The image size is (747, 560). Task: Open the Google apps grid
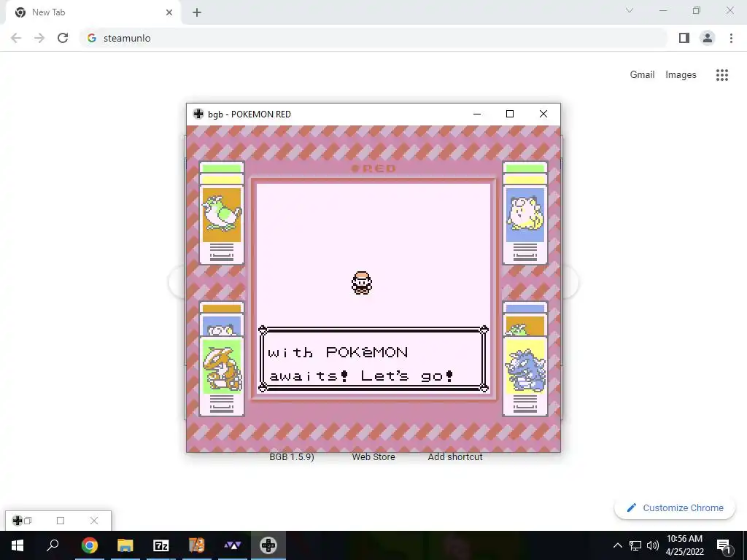[x=722, y=75]
